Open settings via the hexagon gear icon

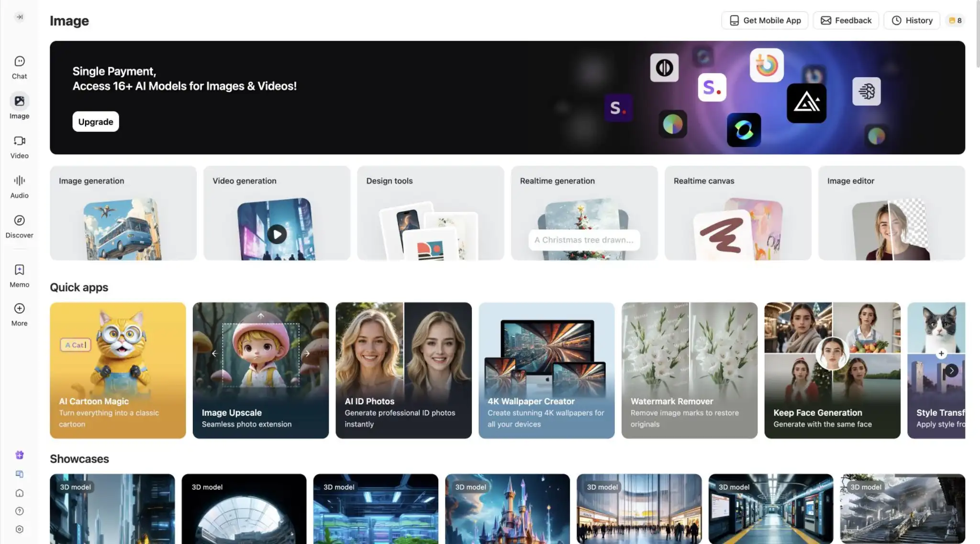19,530
